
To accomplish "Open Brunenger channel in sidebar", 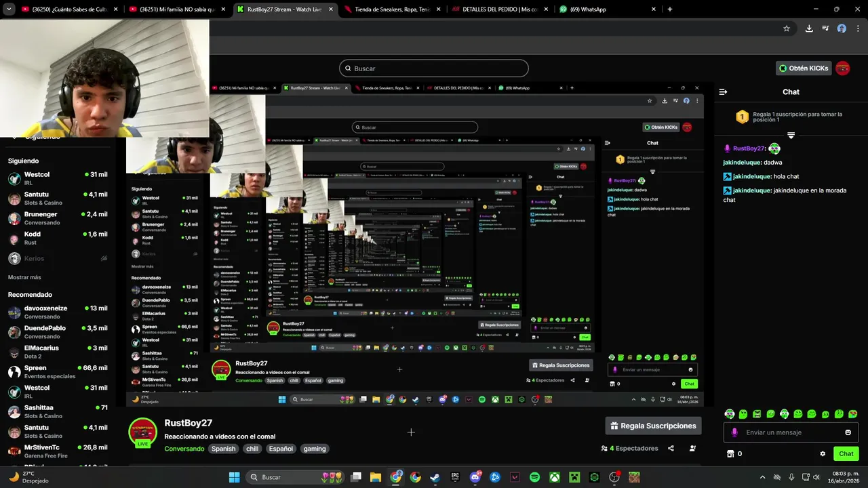I will point(58,218).
